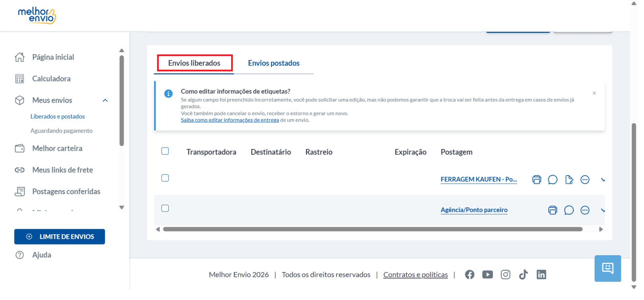Switch to Envios postados tab
644x300 pixels.
point(274,63)
